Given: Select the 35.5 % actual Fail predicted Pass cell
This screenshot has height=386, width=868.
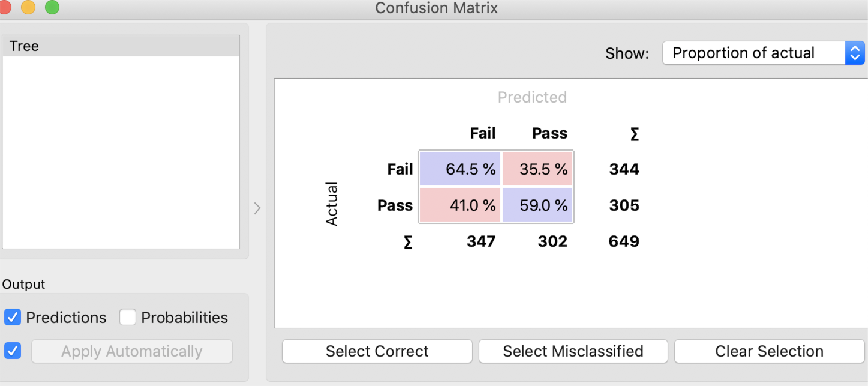Looking at the screenshot, I should click(x=537, y=169).
